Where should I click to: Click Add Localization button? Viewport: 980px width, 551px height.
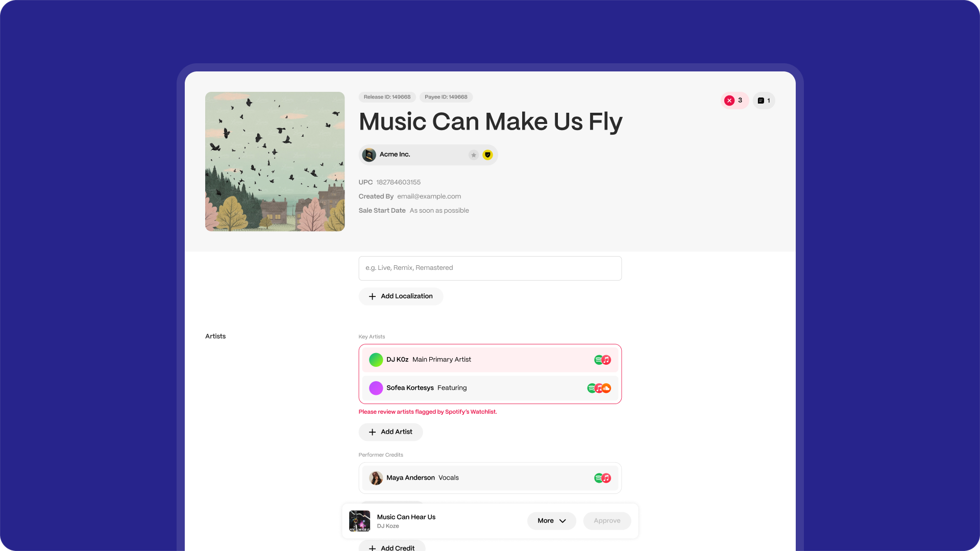click(x=401, y=296)
